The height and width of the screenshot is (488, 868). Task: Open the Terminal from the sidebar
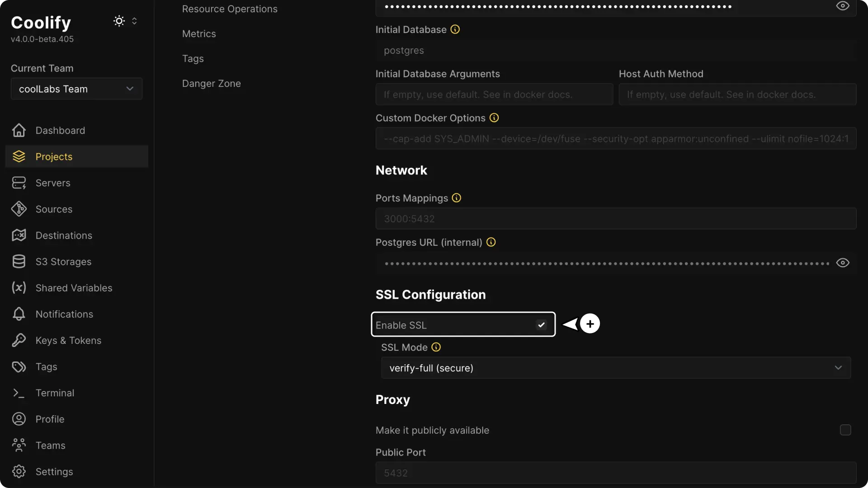[x=55, y=393]
